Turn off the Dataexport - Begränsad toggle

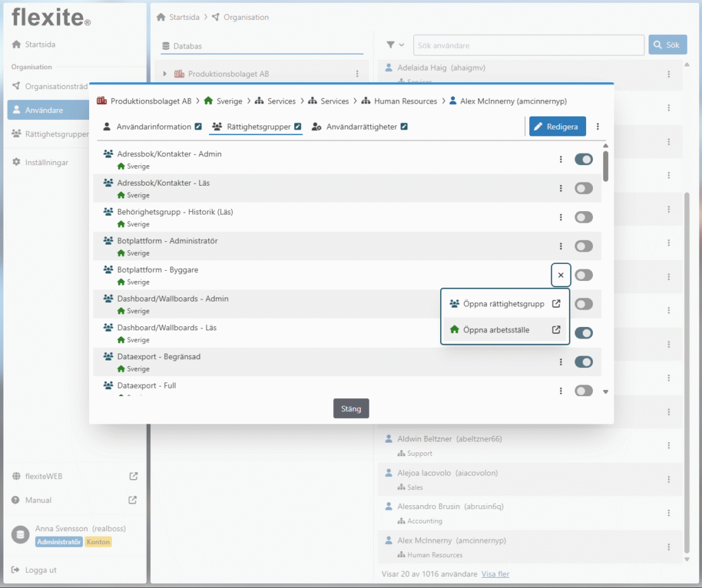[583, 362]
